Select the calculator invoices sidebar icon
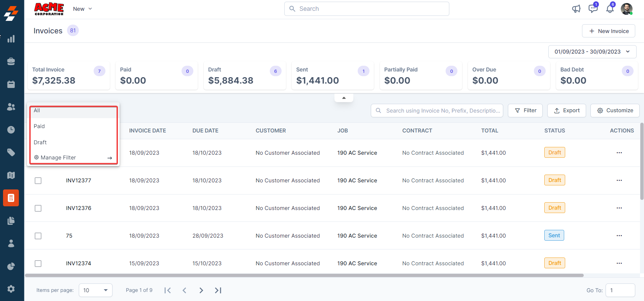The height and width of the screenshot is (301, 644). [x=11, y=198]
